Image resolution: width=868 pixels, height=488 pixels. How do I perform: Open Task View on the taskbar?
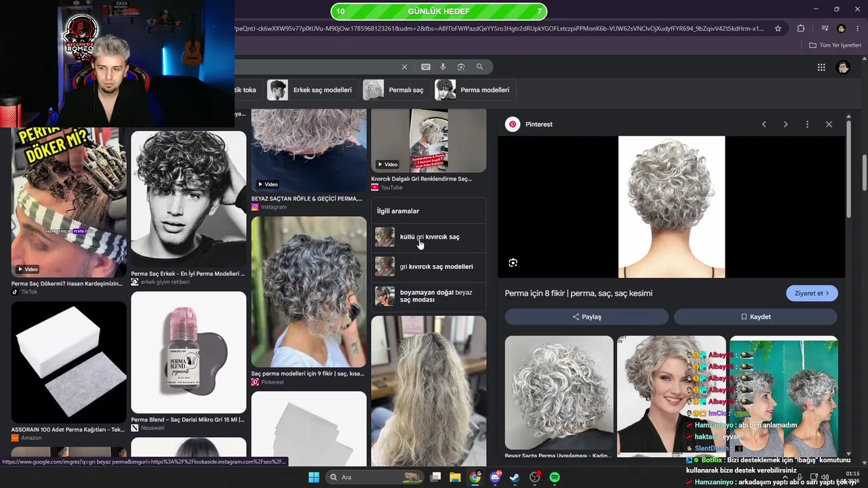436,477
